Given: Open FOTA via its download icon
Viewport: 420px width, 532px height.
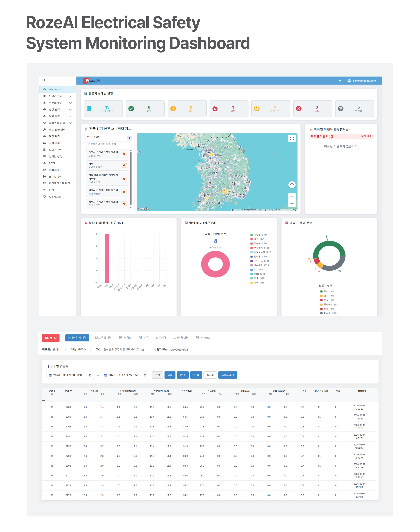Looking at the screenshot, I should 44,163.
